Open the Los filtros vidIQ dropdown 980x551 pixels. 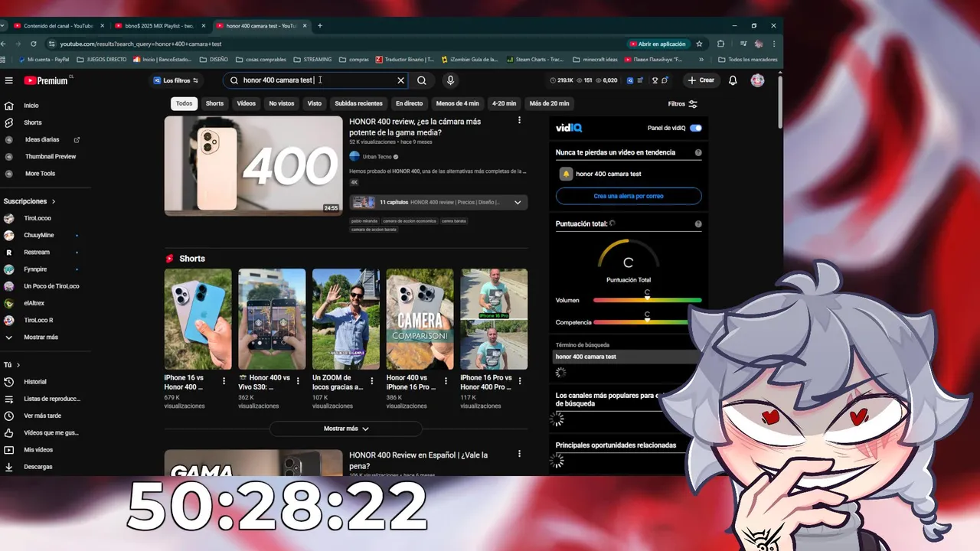[x=176, y=80]
